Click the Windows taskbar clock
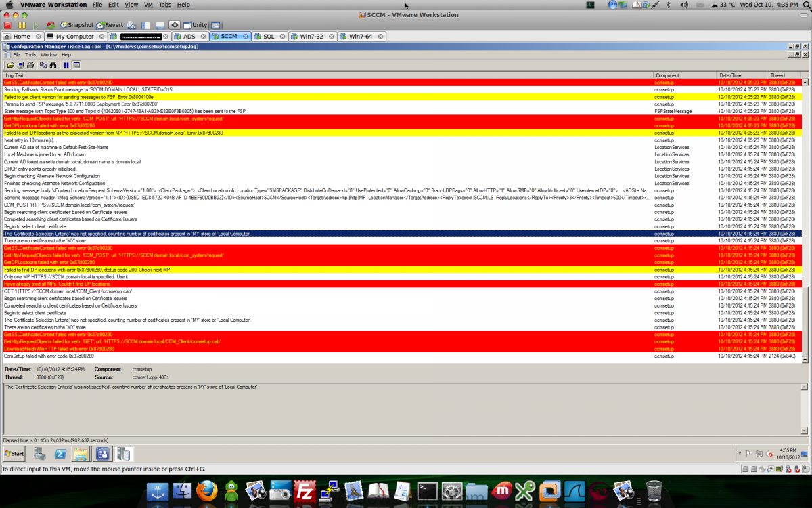The width and height of the screenshot is (812, 508). [788, 454]
